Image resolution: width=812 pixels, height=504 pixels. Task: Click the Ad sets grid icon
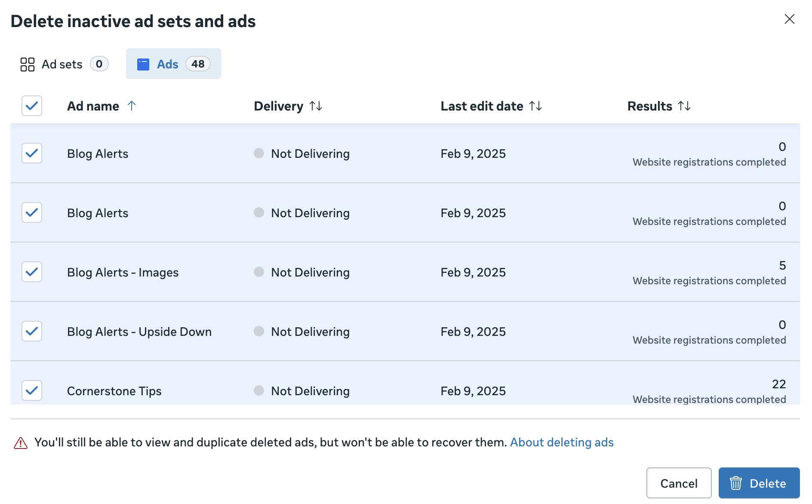(x=27, y=64)
